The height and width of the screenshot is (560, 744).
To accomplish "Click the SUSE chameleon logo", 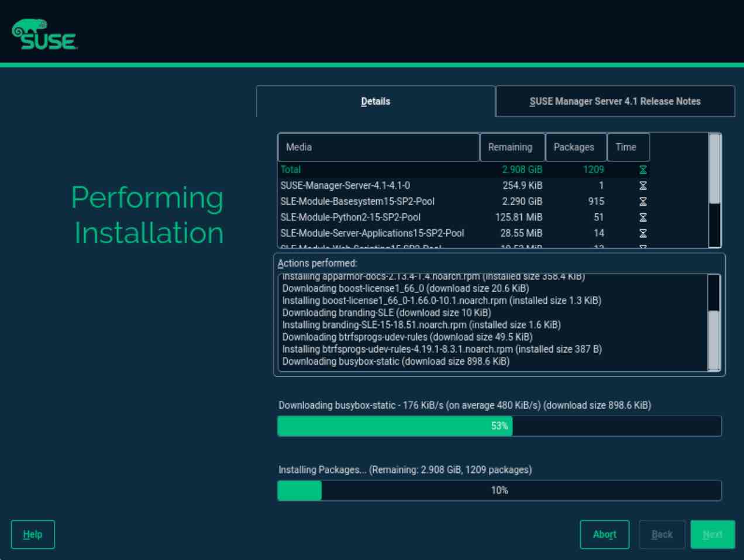I will tap(44, 35).
